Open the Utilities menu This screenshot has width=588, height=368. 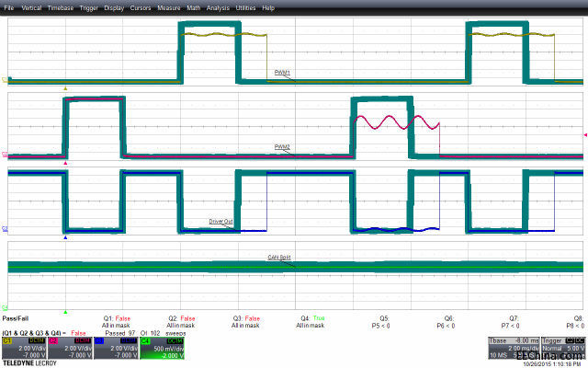click(245, 8)
